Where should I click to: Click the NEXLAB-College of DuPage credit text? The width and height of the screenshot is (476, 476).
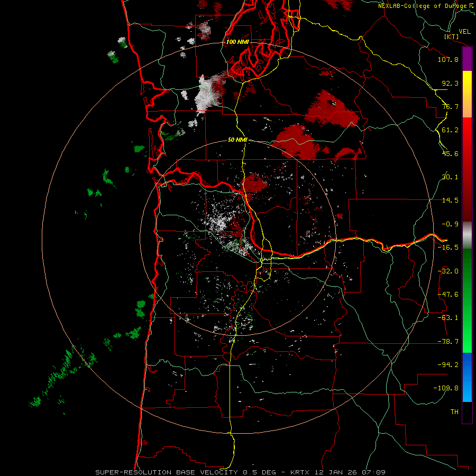pos(426,6)
